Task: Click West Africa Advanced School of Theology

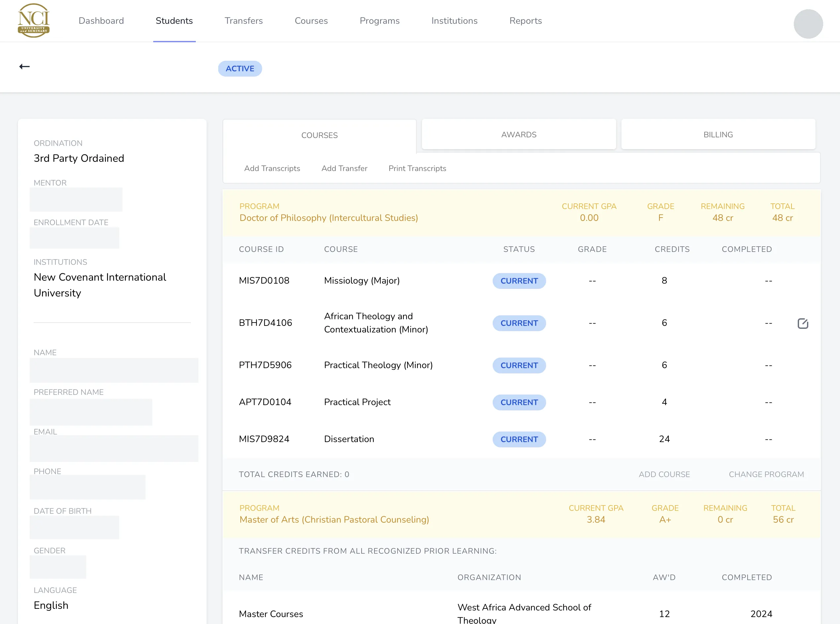Action: pos(524,613)
